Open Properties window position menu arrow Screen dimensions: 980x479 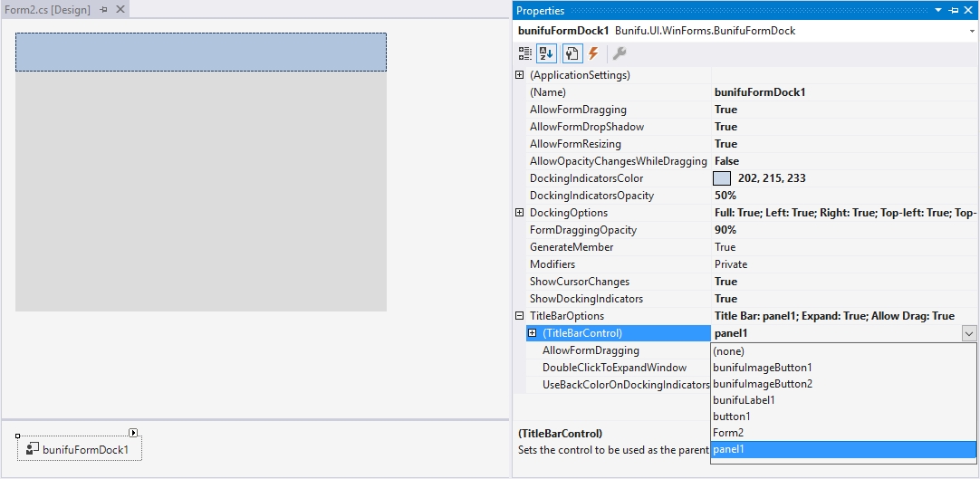(939, 11)
